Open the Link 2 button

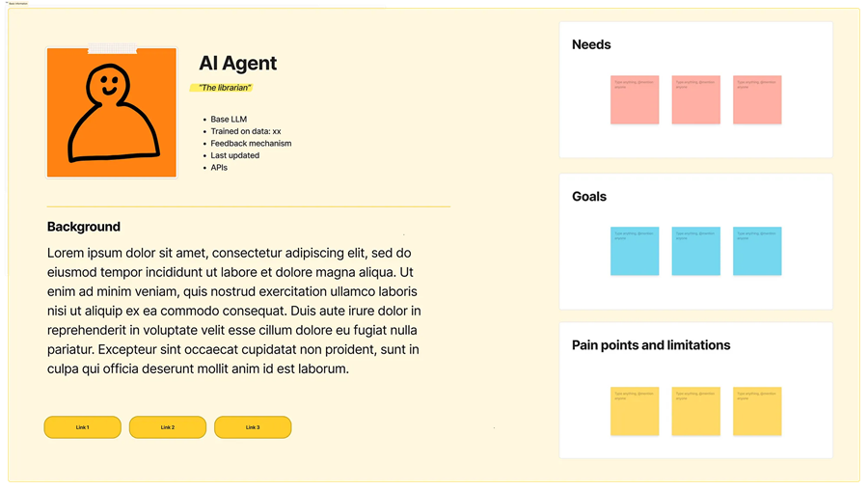pyautogui.click(x=168, y=427)
